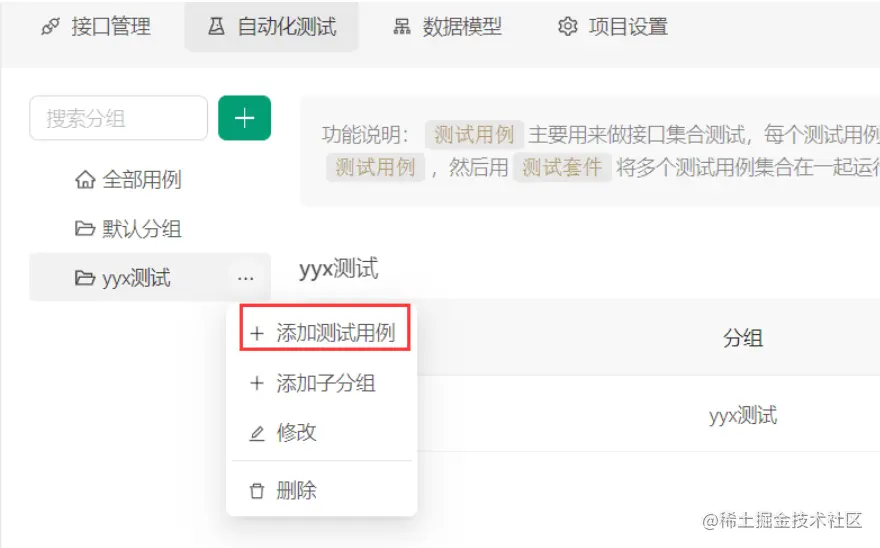Click the home icon beside 全部用例

pos(85,180)
